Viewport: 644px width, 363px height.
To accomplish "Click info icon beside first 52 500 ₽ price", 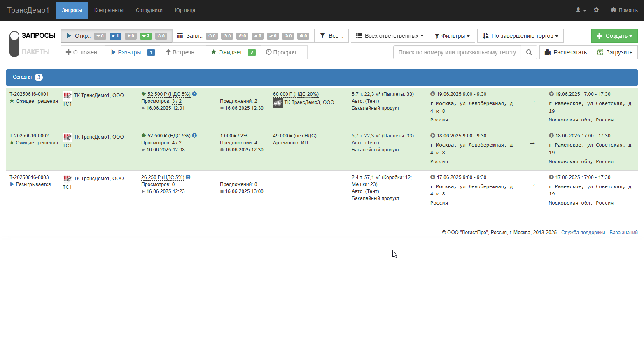I will (194, 94).
